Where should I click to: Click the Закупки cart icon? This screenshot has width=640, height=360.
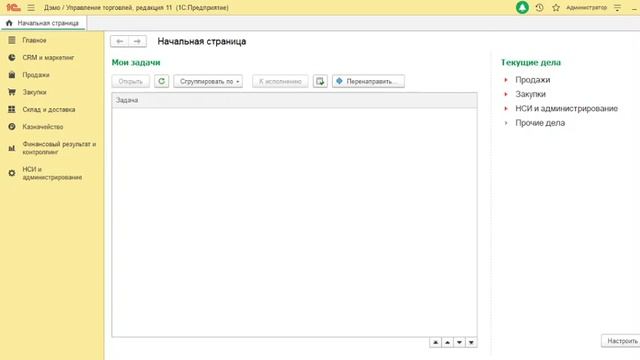[x=12, y=92]
